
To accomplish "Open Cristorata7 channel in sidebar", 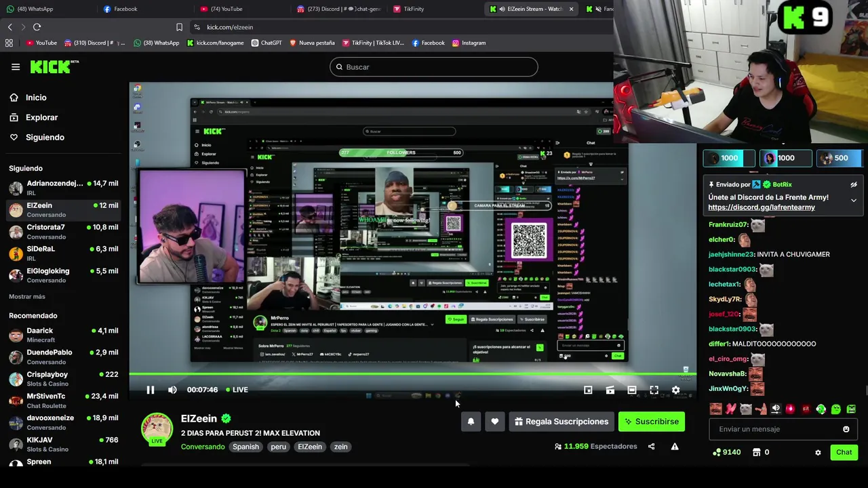I will coord(64,232).
